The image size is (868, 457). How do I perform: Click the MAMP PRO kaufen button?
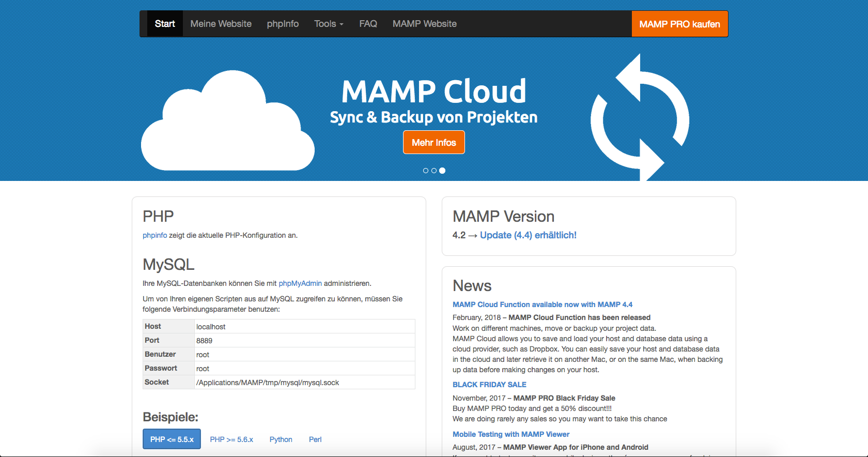679,24
